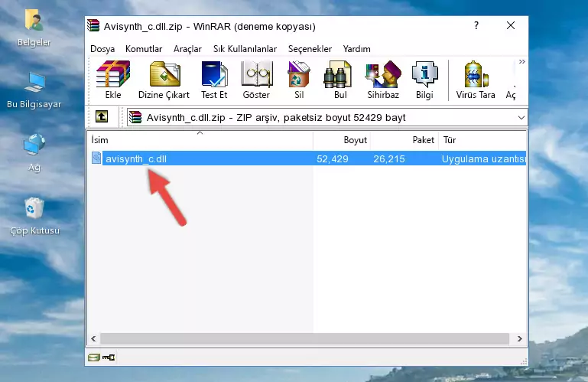588x382 pixels.
Task: Click the address bar archive path field
Action: [x=327, y=118]
